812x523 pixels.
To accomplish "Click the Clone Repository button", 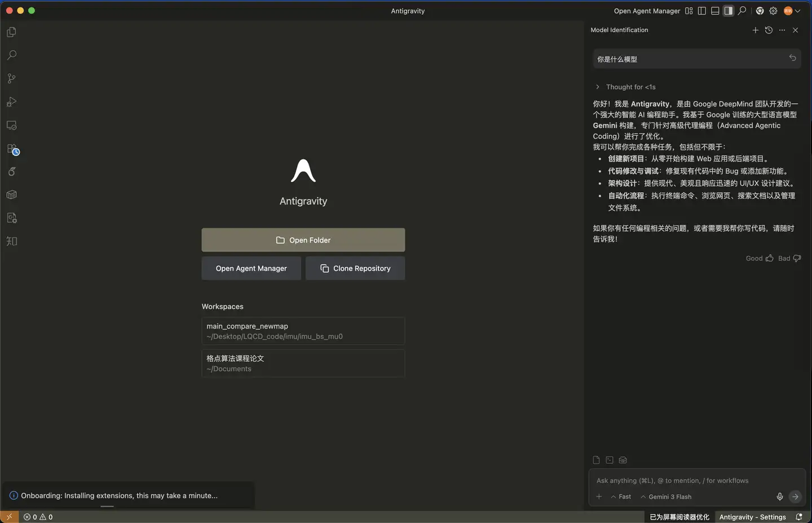I will (355, 268).
